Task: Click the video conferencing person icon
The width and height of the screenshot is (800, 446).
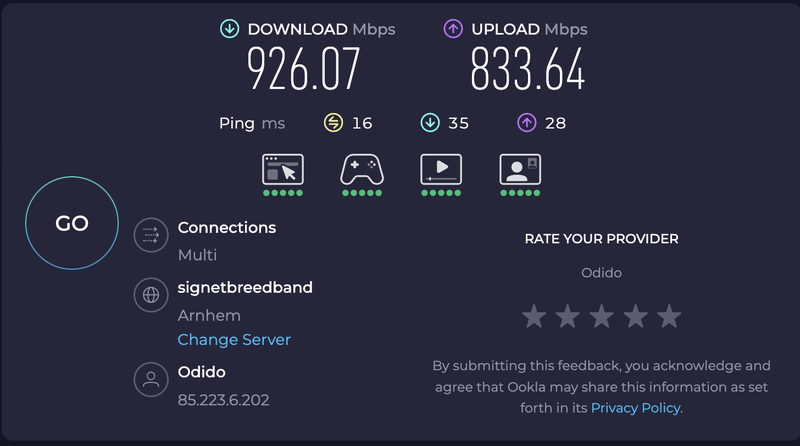Action: click(520, 169)
